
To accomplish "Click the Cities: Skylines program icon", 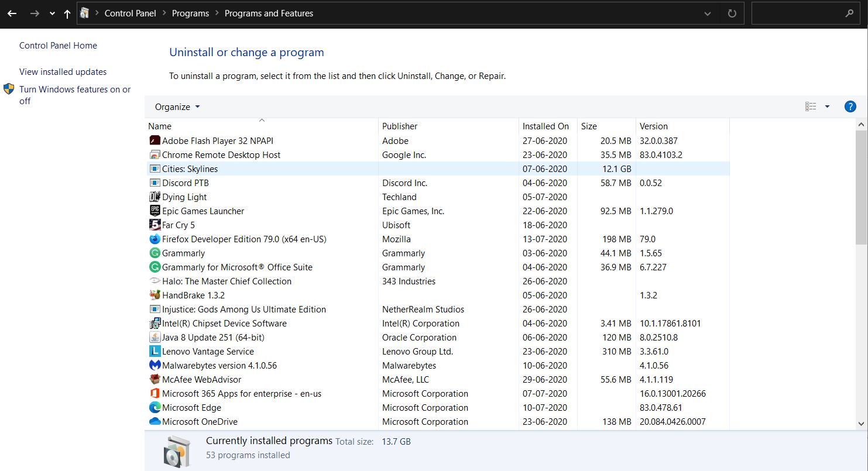I will [155, 169].
